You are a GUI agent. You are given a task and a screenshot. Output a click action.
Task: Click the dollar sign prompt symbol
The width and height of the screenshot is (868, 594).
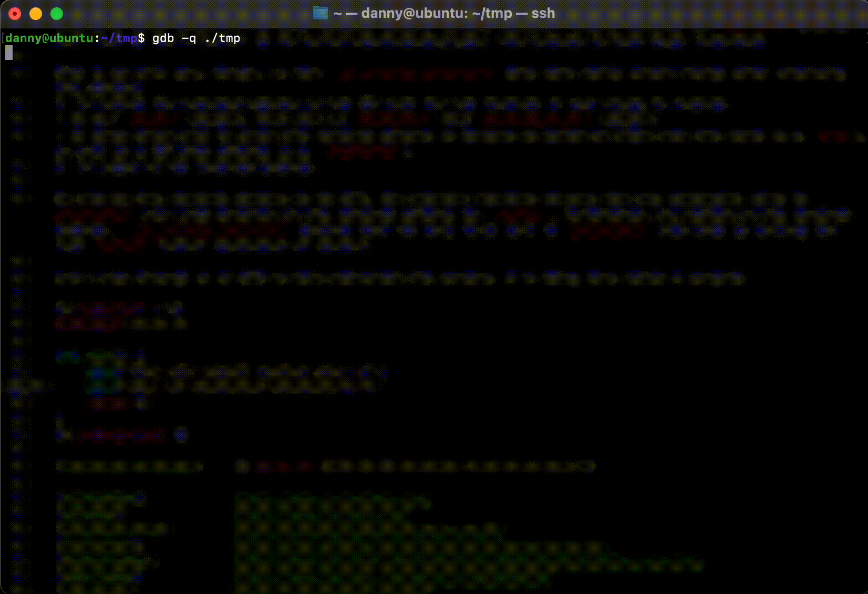141,38
